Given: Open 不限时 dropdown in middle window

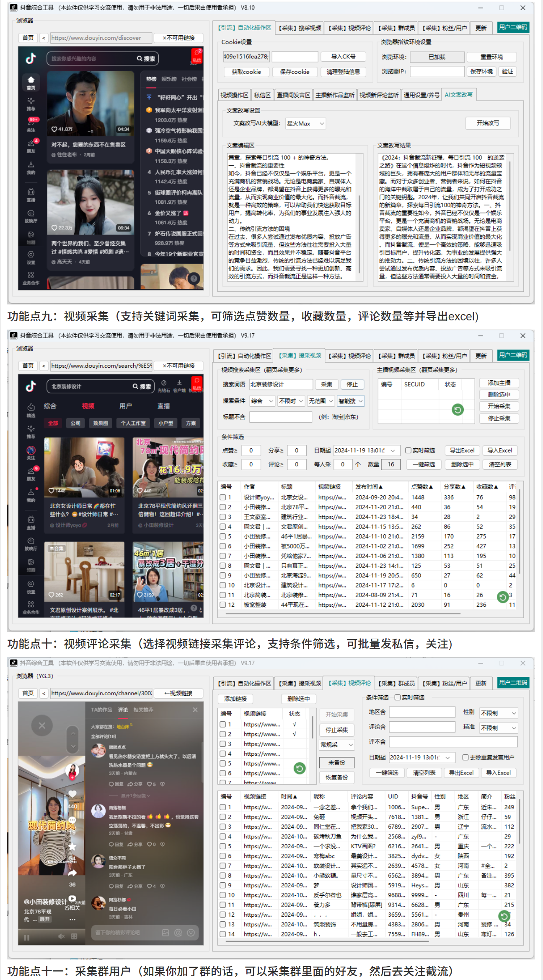Looking at the screenshot, I should [x=291, y=401].
